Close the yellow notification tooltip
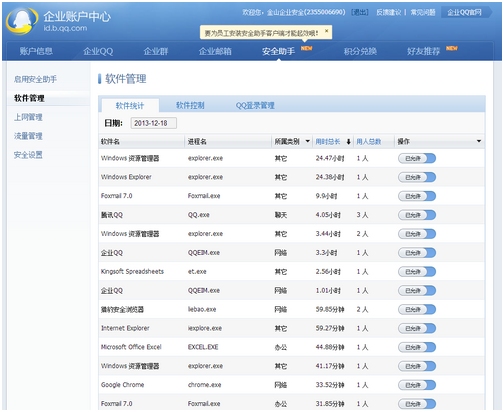504x412 pixels. [326, 31]
